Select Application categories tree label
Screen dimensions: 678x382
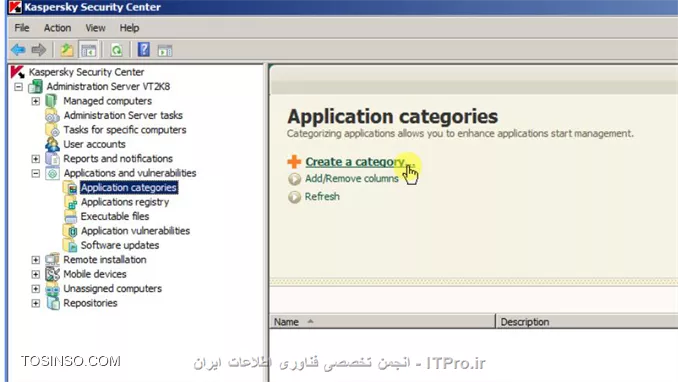(129, 187)
